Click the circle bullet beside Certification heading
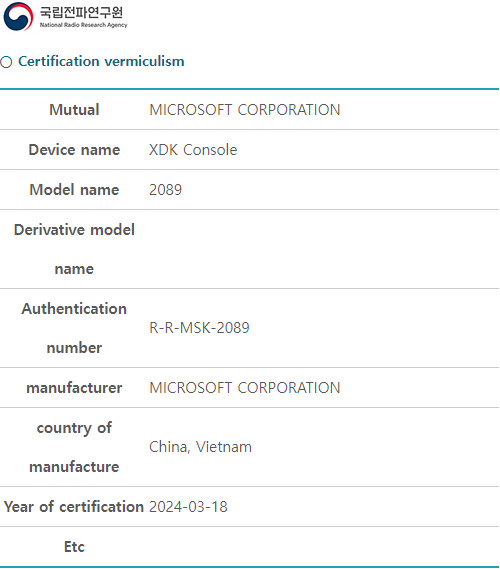This screenshot has height=569, width=500. 6,62
